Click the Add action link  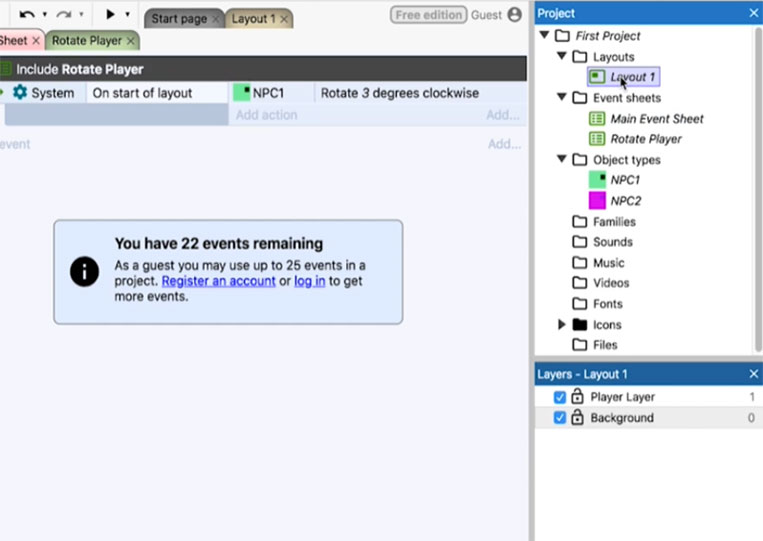(x=266, y=115)
